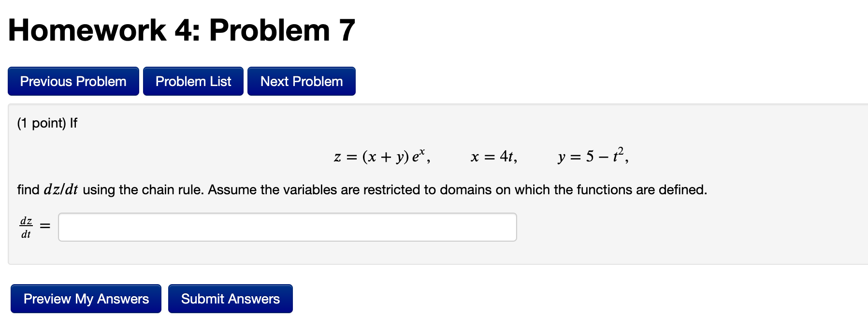
Task: Click the Homework 4: Problem 7 heading
Action: click(x=181, y=29)
